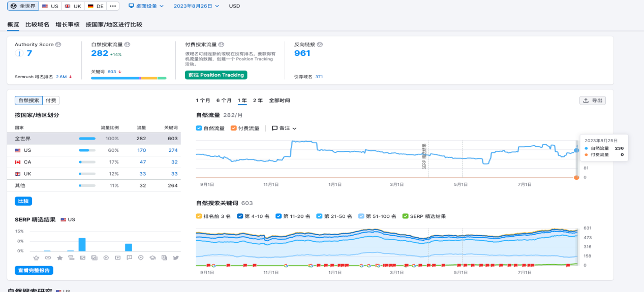The width and height of the screenshot is (644, 292).
Task: Click the globe icon beside 付费搜索流量
Action: (x=221, y=45)
